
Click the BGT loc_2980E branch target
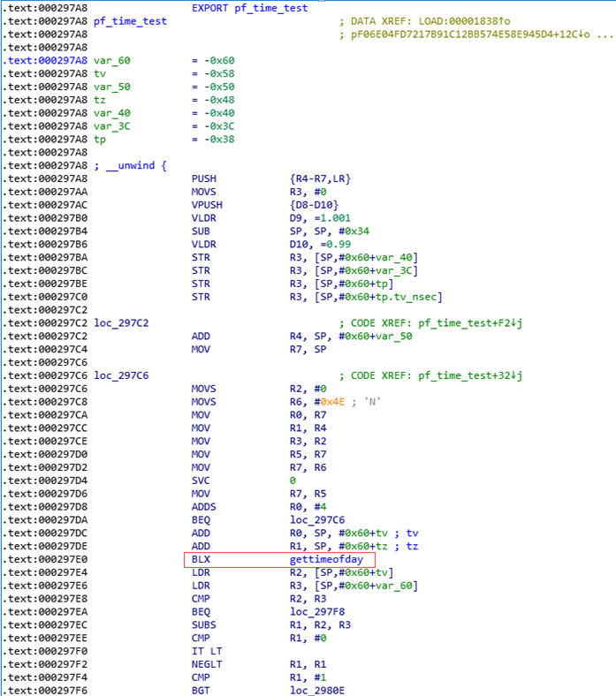(317, 691)
